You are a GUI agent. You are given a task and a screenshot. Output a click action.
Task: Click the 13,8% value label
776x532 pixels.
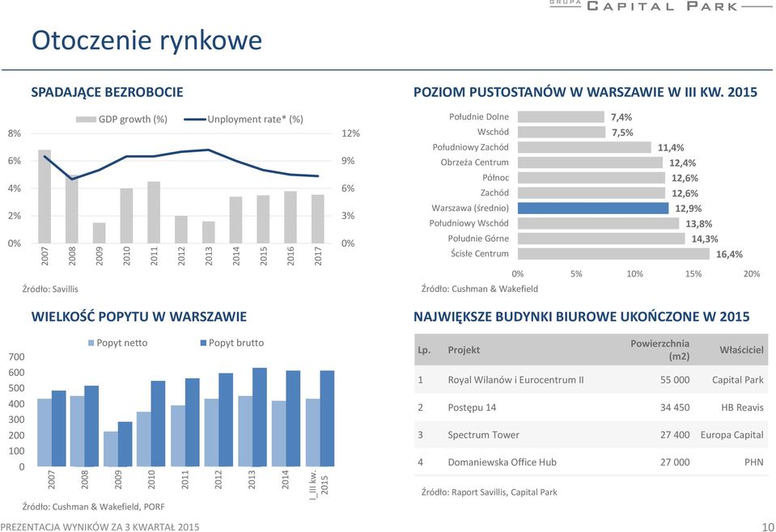point(699,223)
